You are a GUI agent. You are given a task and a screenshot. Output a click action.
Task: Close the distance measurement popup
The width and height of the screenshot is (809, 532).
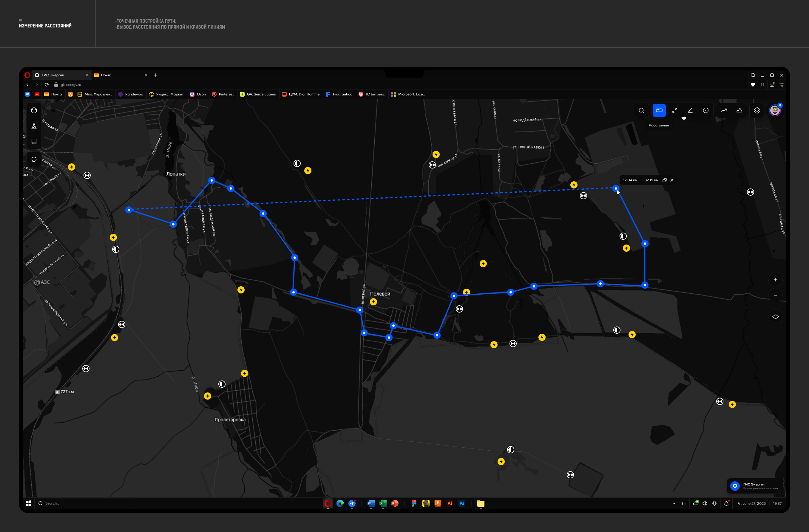672,180
